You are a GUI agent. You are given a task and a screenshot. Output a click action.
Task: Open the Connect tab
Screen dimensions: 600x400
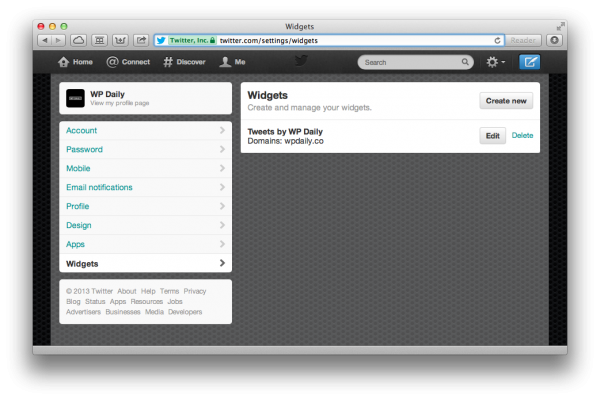click(x=128, y=62)
